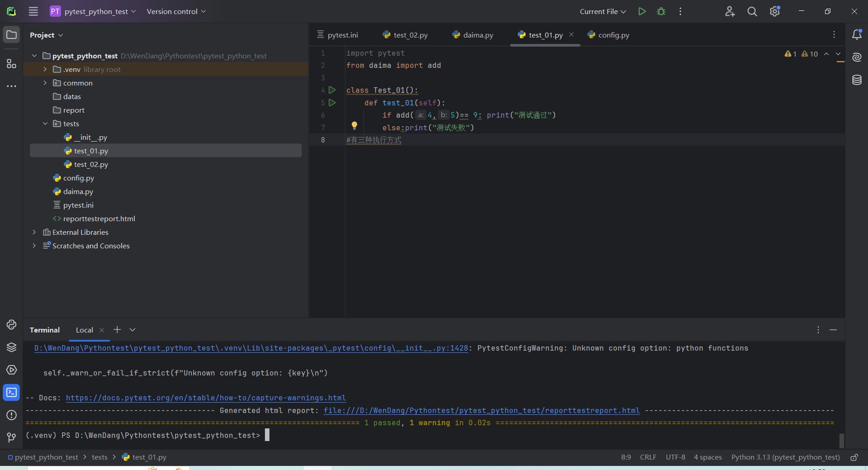The height and width of the screenshot is (470, 868).
Task: Open the AI Assistant spiral icon
Action: point(857,57)
